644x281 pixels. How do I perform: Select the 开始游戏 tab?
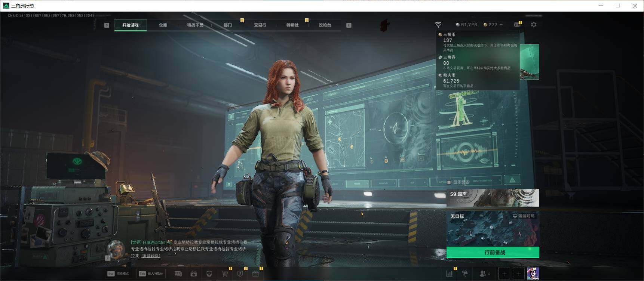pyautogui.click(x=131, y=25)
